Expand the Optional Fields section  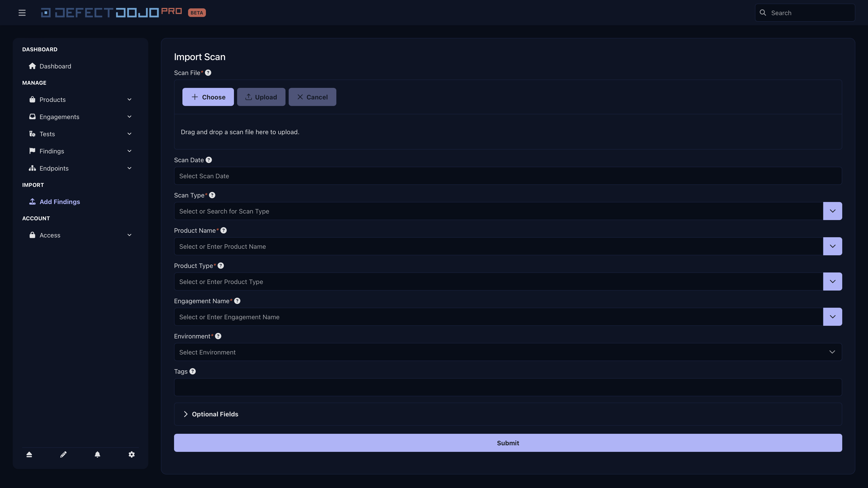coord(215,414)
